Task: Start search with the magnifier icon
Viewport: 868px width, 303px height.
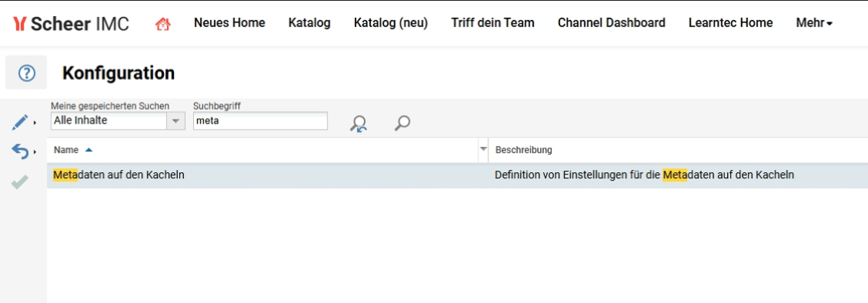Action: pyautogui.click(x=402, y=123)
